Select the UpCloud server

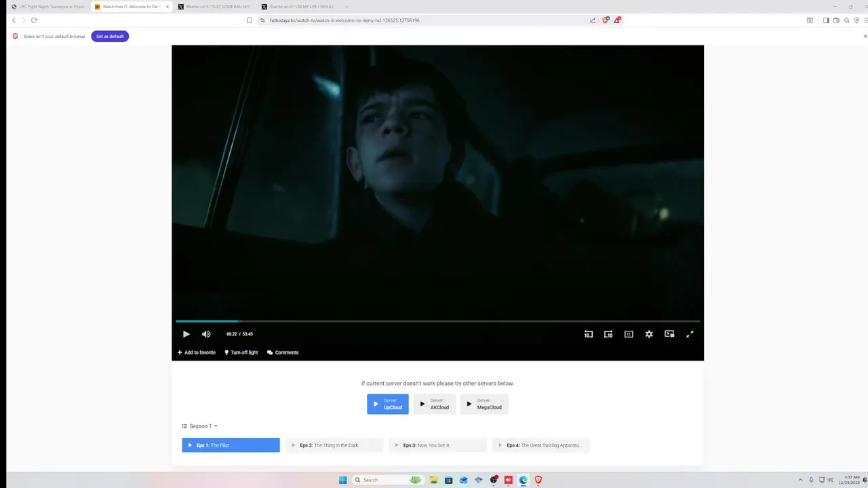(x=388, y=404)
